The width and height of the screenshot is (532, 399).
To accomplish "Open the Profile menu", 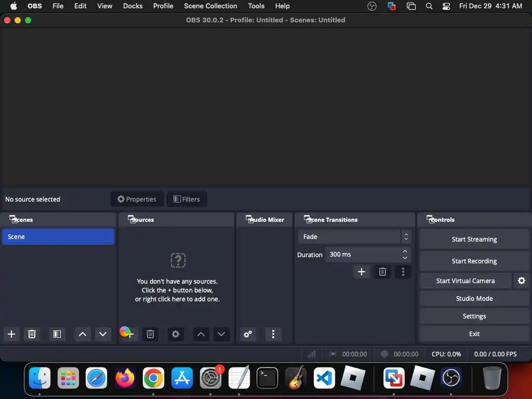I will coord(163,6).
